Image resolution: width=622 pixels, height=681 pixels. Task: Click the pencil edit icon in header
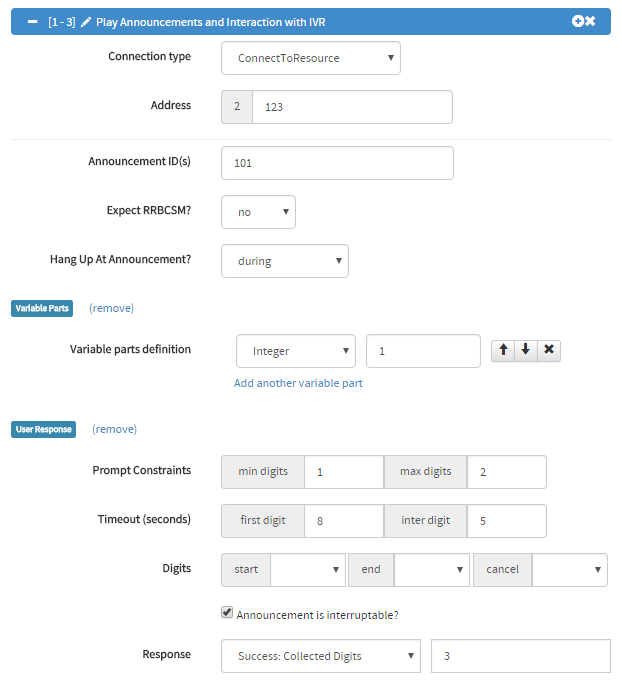(x=86, y=22)
